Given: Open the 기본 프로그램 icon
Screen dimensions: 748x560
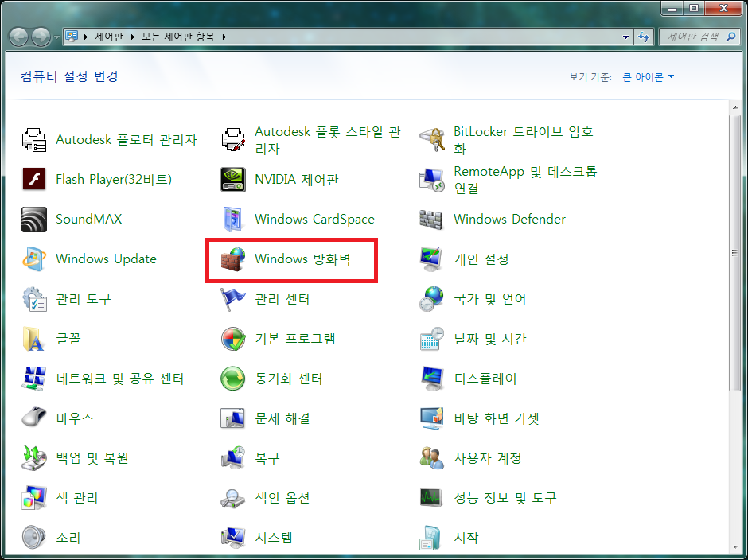Looking at the screenshot, I should (x=233, y=339).
